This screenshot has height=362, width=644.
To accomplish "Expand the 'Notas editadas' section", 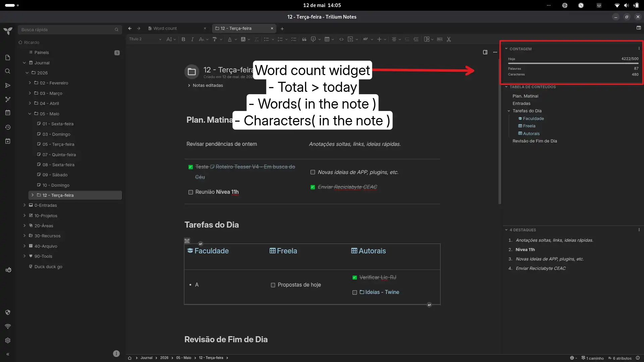I will pos(205,85).
